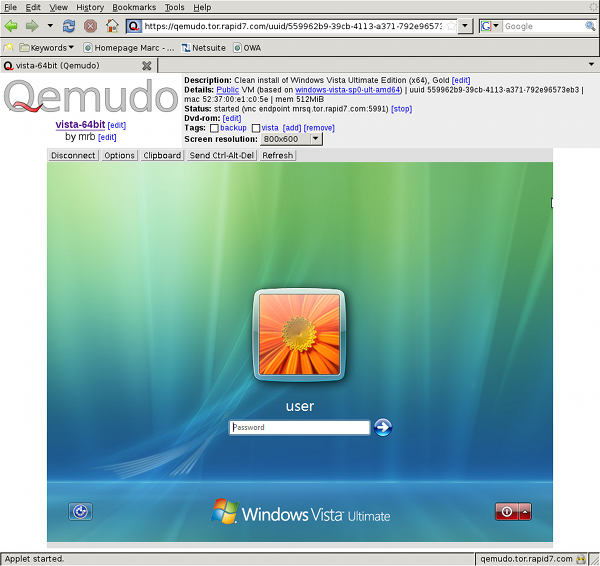The width and height of the screenshot is (600, 566).
Task: Click the Qemudo site favicon in address bar
Action: 134,26
